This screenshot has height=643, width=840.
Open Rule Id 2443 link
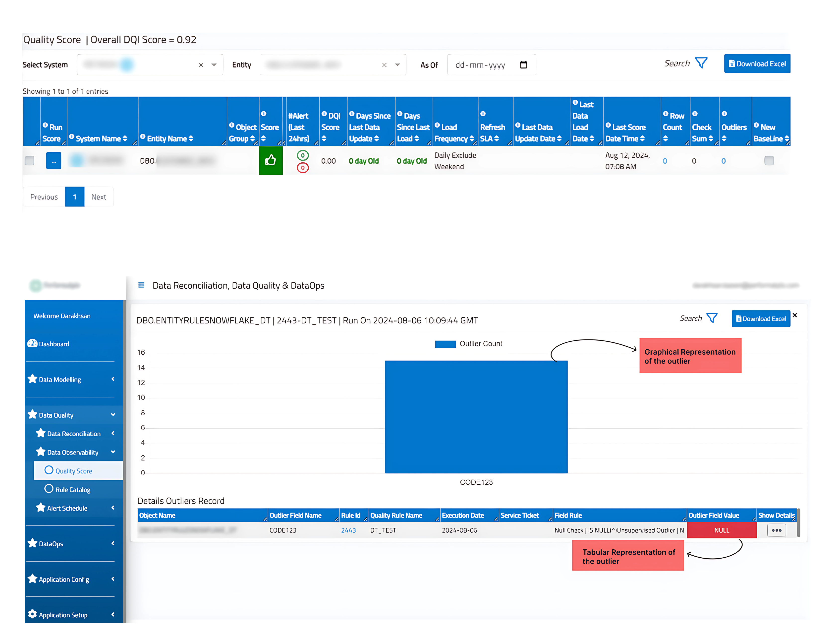348,530
